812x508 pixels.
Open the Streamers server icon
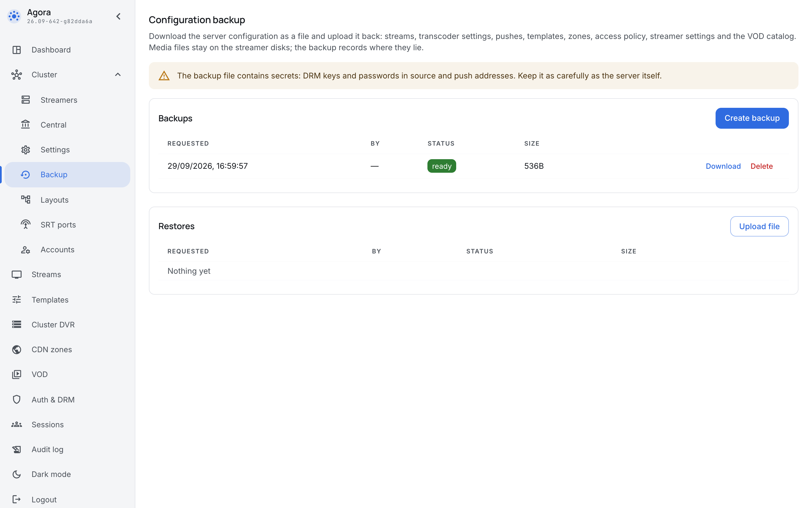pos(25,100)
